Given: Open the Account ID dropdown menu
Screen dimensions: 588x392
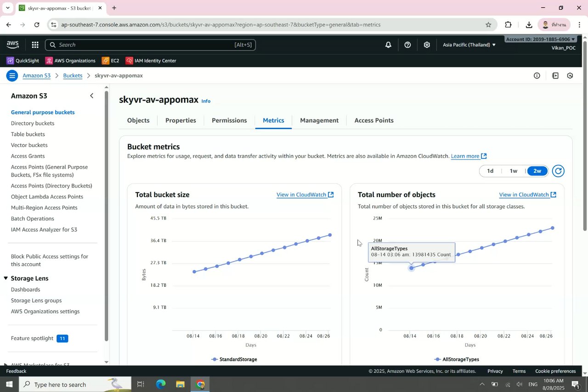Looking at the screenshot, I should pos(540,39).
